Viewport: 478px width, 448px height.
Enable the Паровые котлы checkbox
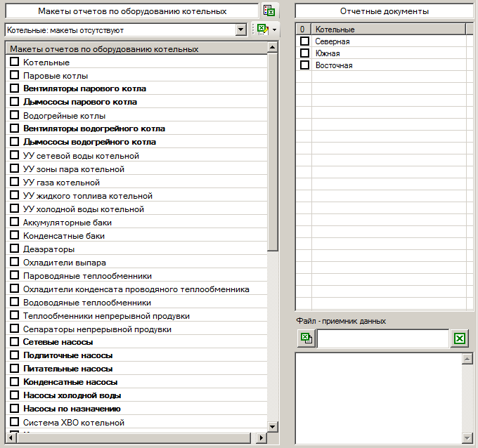(14, 75)
